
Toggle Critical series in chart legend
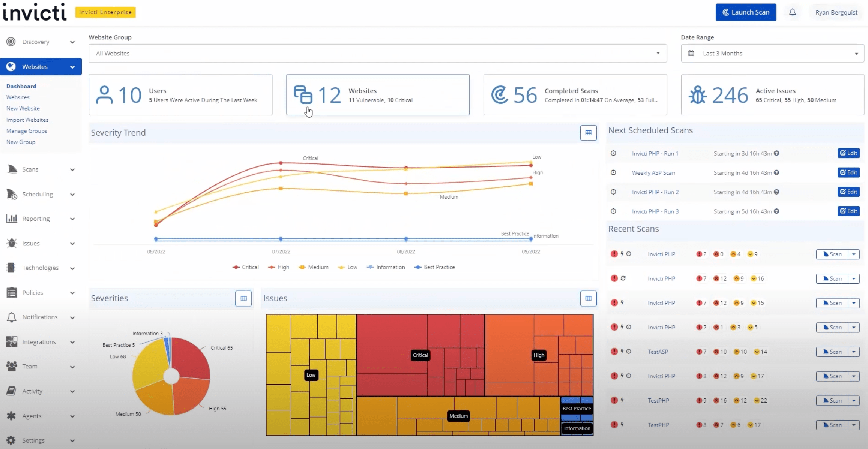click(x=246, y=267)
